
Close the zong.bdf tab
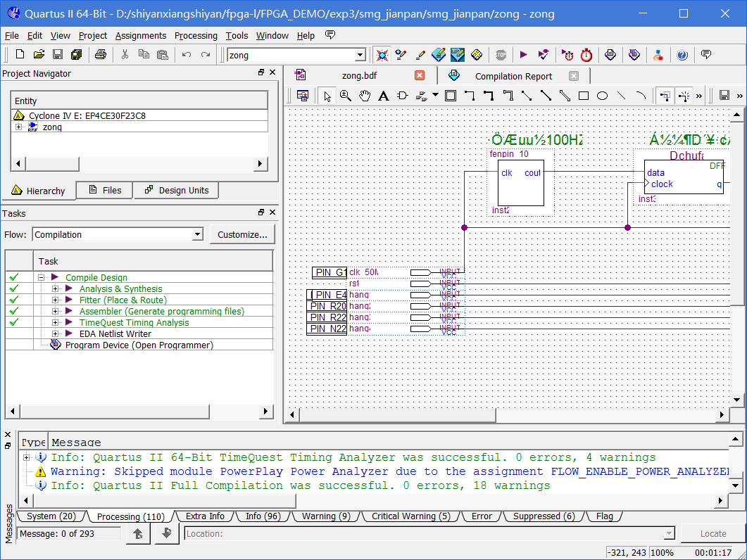tap(419, 75)
